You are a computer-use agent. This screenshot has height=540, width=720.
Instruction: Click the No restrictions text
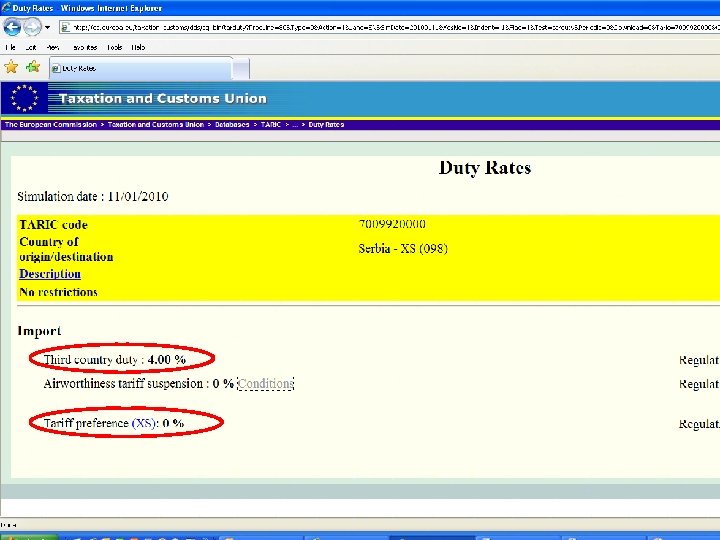[58, 292]
